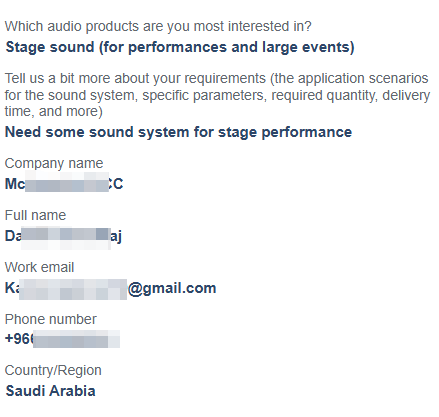Click the blurred part of the email address
This screenshot has width=439, height=417.
point(73,289)
